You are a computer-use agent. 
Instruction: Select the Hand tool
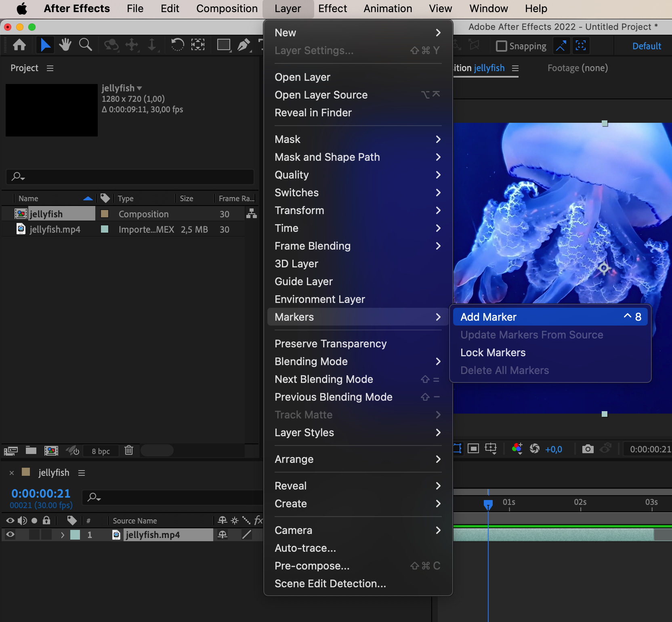coord(65,45)
